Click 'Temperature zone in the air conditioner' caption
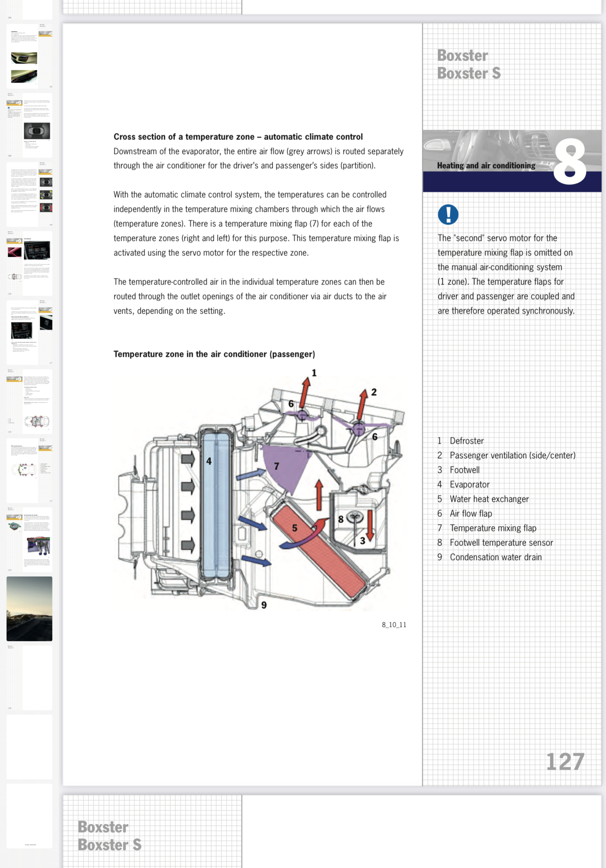Viewport: 606px width, 868px height. point(214,354)
